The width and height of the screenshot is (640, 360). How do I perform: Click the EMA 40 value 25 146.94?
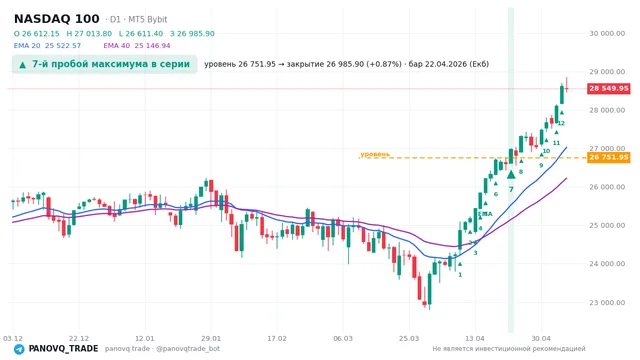tap(152, 46)
